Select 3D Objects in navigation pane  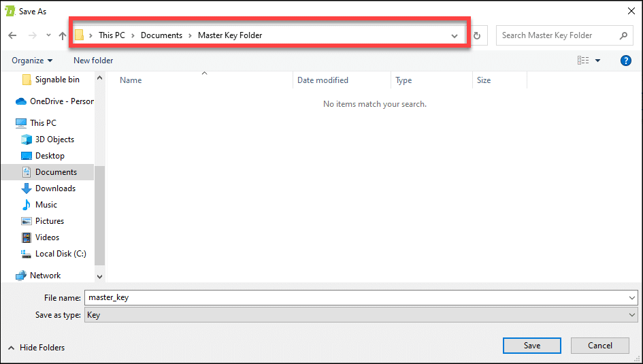(54, 139)
